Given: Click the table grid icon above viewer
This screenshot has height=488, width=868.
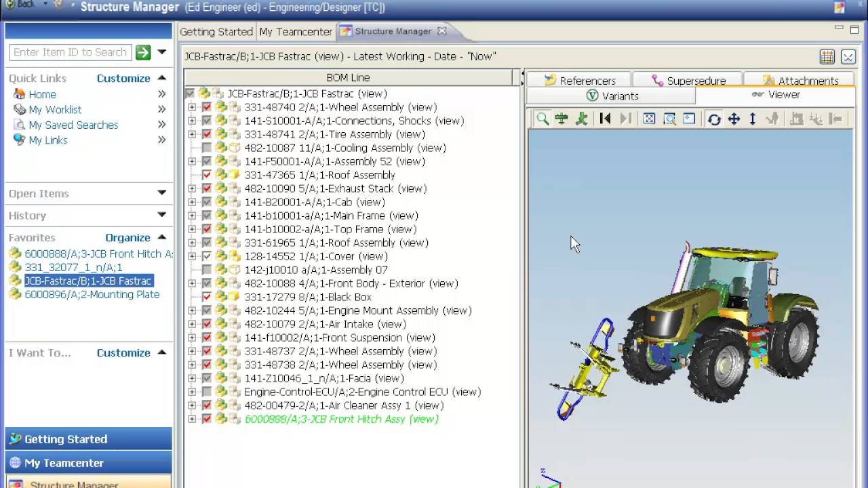Looking at the screenshot, I should [827, 57].
